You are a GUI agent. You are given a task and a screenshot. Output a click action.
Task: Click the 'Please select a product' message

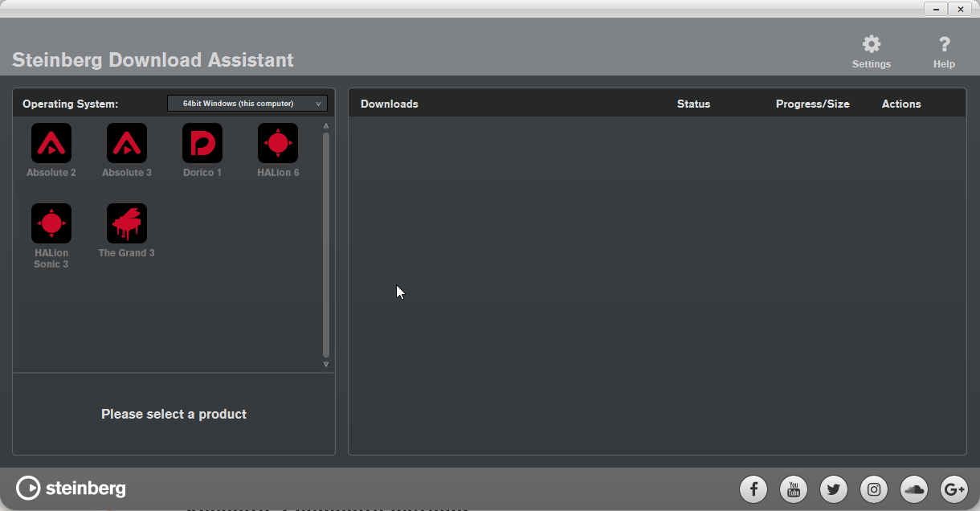[174, 414]
